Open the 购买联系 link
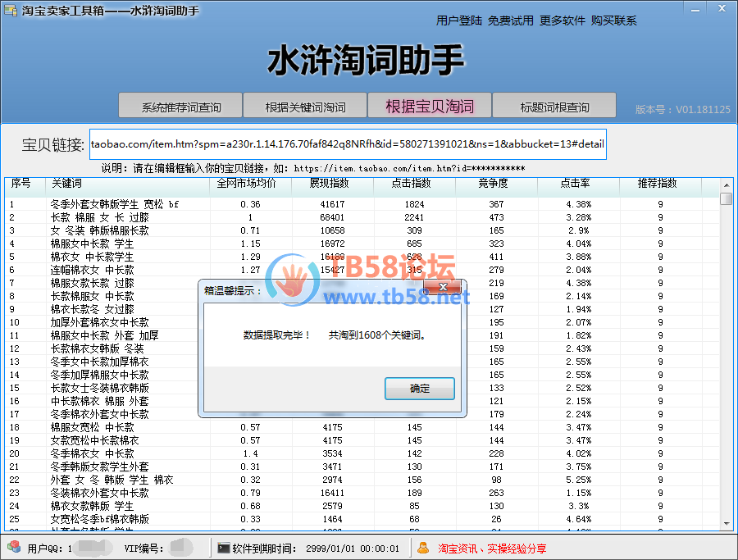 coord(613,20)
